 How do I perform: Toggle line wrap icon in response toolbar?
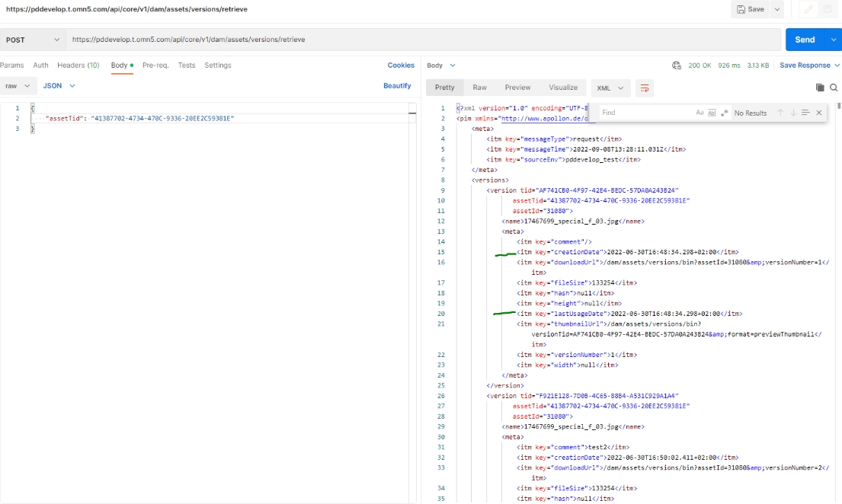click(x=645, y=88)
